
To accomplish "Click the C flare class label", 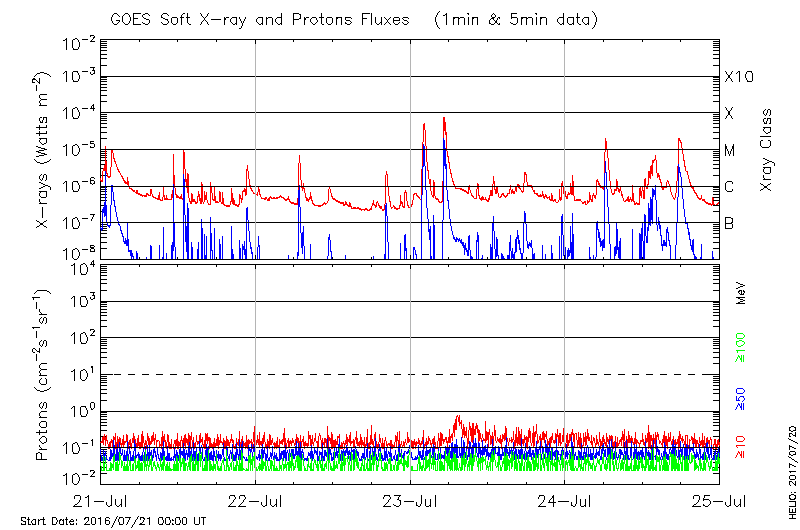I will click(729, 187).
